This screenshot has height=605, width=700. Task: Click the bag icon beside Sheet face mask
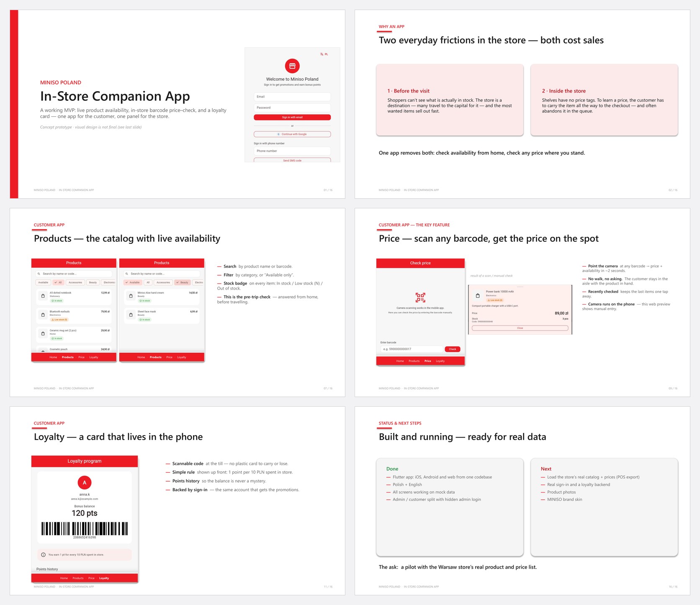click(131, 315)
